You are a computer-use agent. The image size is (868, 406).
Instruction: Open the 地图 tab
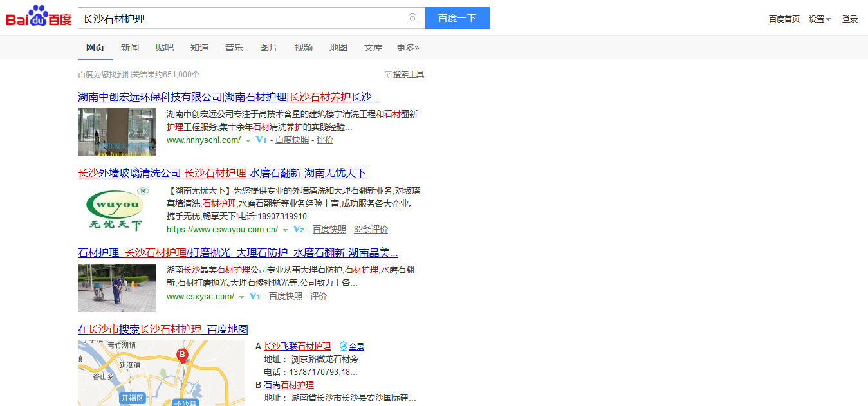coord(338,47)
